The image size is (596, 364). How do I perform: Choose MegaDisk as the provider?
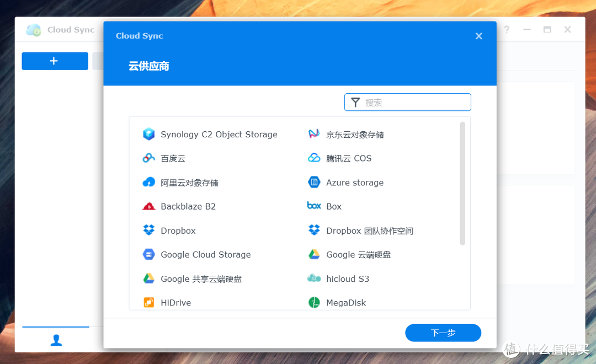[x=347, y=302]
